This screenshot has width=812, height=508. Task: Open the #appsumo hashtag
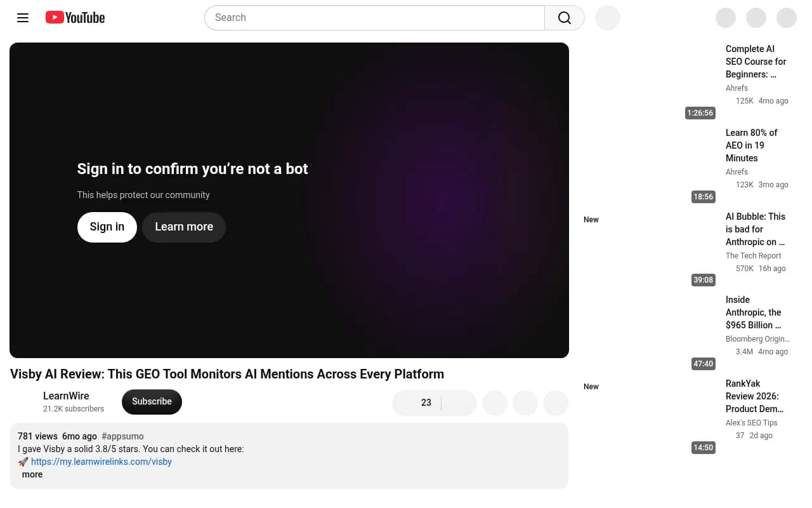pyautogui.click(x=122, y=436)
